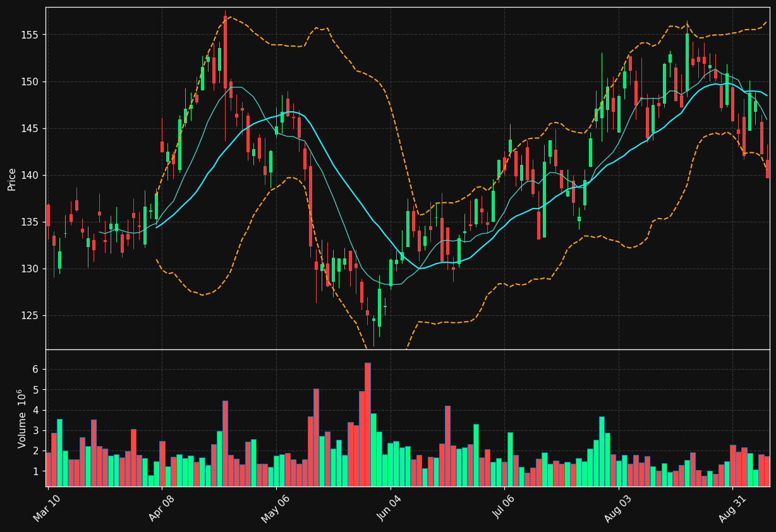Click the Volume axis title
The image size is (776, 532).
tap(22, 418)
